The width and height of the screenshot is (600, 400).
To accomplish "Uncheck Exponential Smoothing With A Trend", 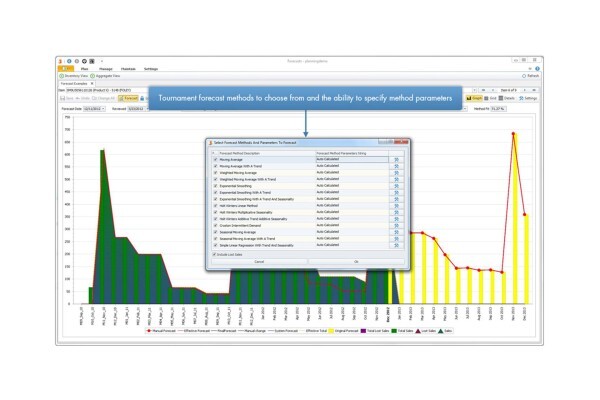I will point(215,193).
